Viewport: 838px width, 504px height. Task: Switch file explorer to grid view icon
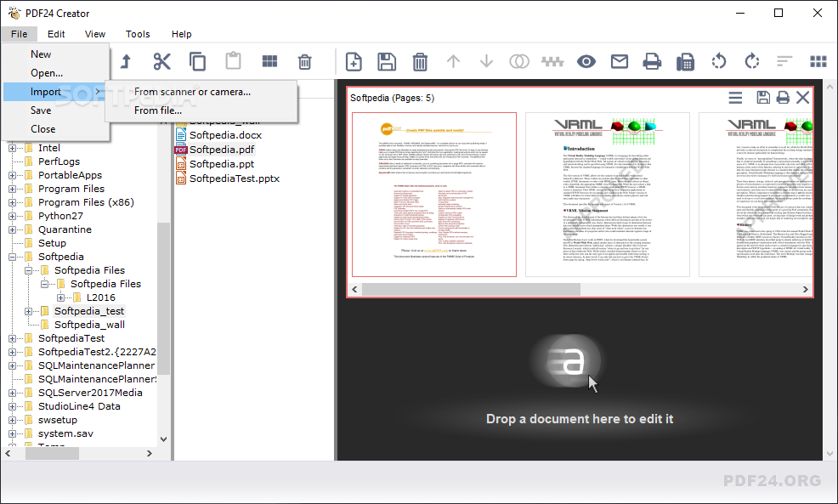click(x=270, y=61)
